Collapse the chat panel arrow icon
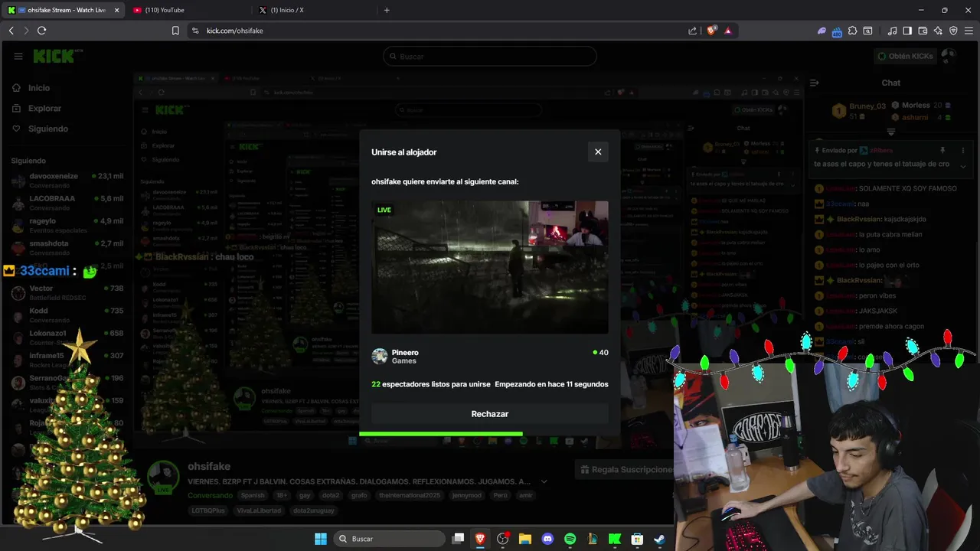Viewport: 980px width, 551px height. click(x=815, y=83)
